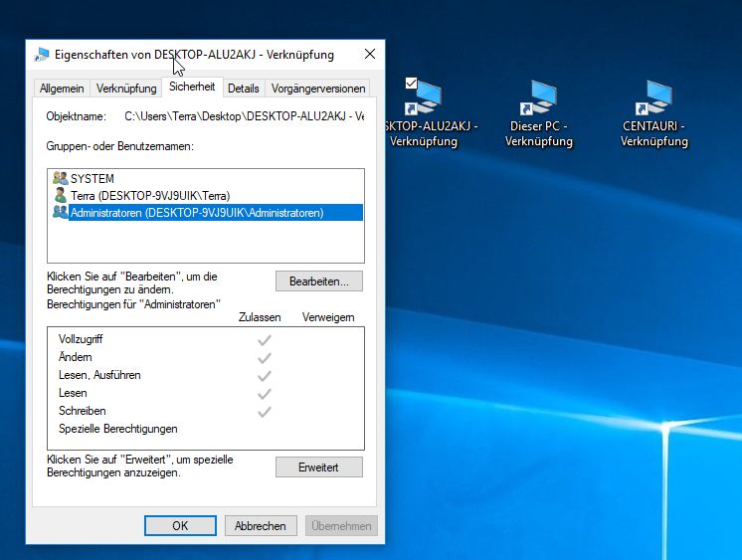Image resolution: width=742 pixels, height=560 pixels.
Task: Click the Administratoren group icon
Action: tap(60, 212)
